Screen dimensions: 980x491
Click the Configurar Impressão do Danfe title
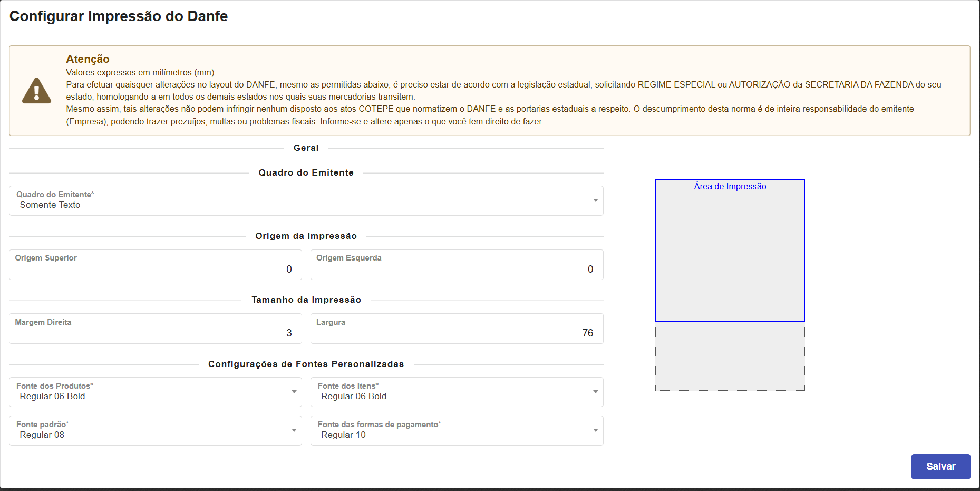(x=119, y=16)
